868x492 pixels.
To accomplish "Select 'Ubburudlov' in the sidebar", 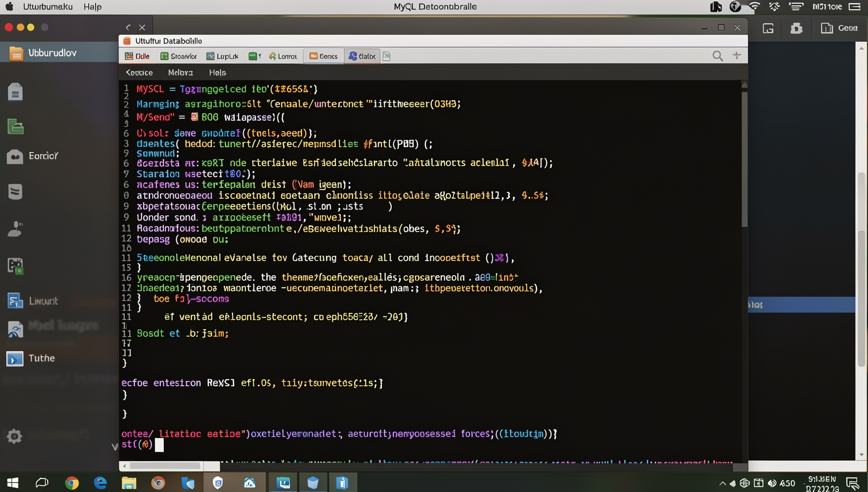I will click(59, 53).
